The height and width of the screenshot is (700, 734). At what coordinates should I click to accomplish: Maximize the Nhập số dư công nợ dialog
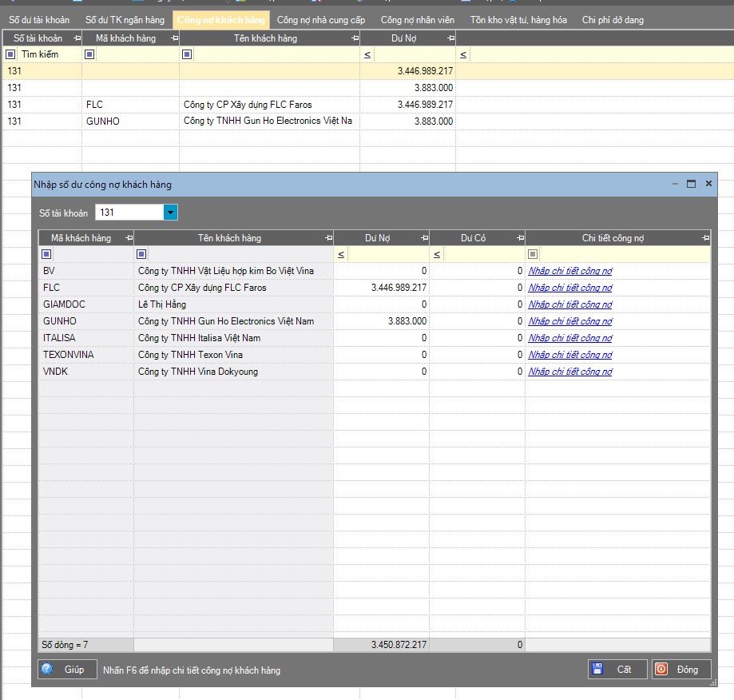coord(692,184)
